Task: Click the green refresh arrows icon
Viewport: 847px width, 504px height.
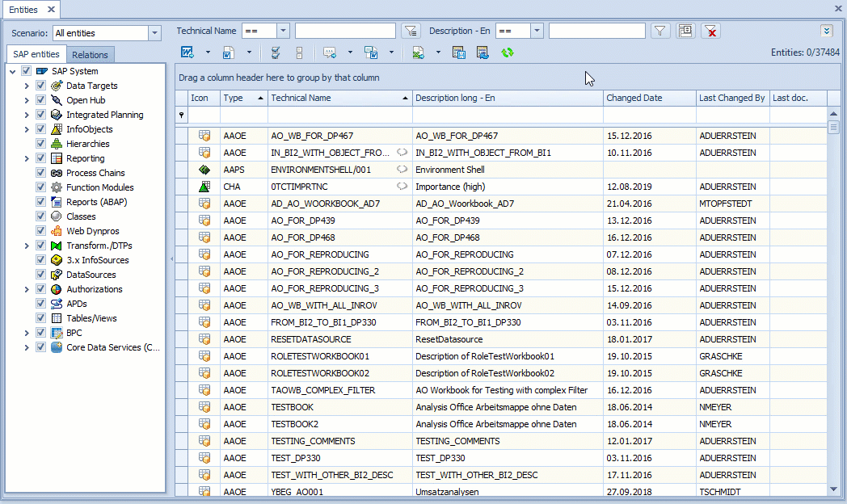Action: click(x=508, y=53)
